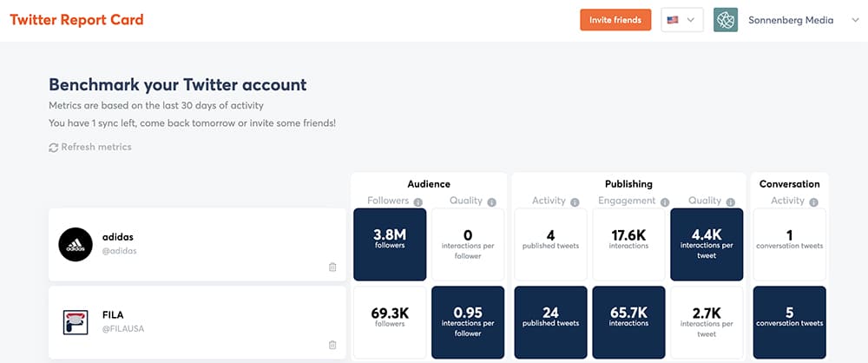Click the info icon next to Audience Quality

pos(492,202)
